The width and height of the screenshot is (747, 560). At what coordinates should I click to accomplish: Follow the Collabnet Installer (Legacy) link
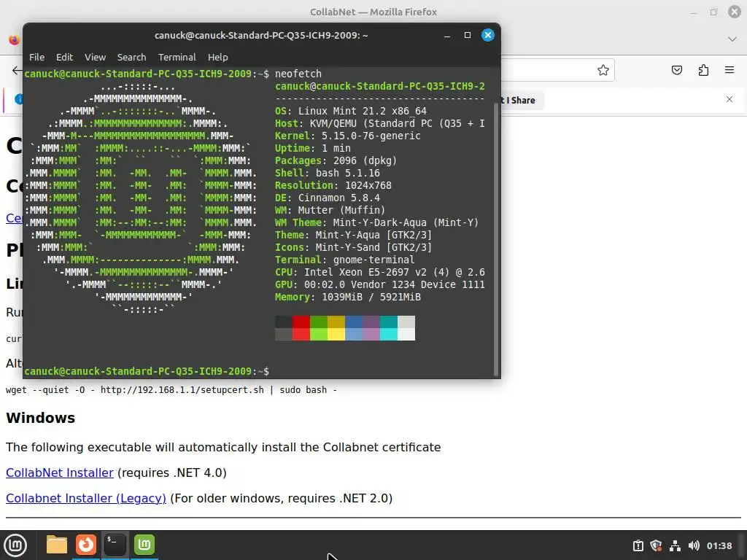pos(86,499)
